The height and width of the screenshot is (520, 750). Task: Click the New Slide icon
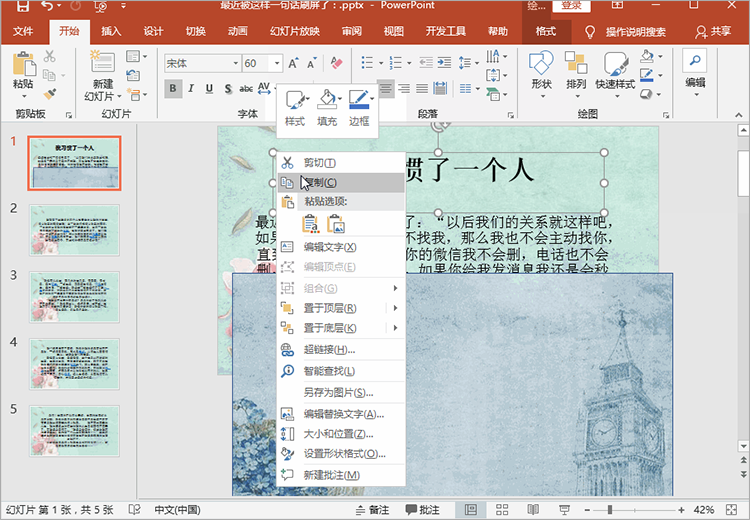102,62
